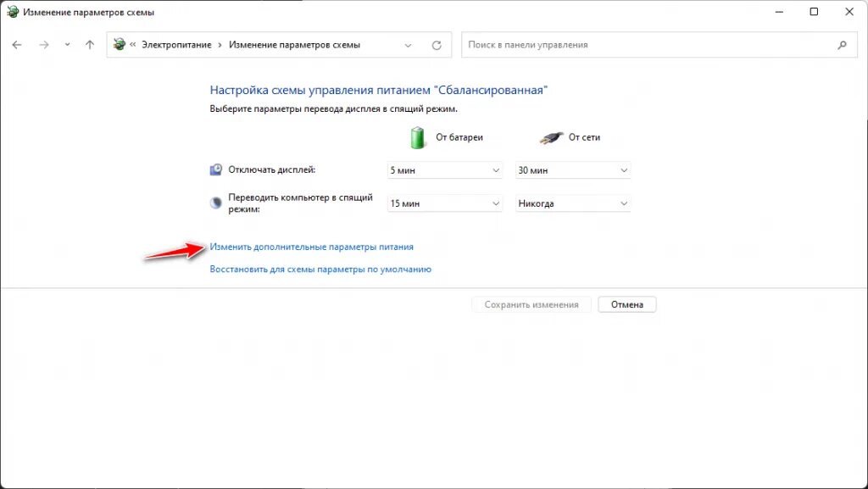Refresh the control panel page

[437, 46]
